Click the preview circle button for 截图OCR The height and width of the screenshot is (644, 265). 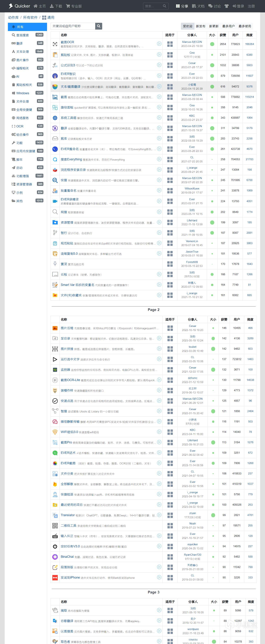pyautogui.click(x=159, y=44)
